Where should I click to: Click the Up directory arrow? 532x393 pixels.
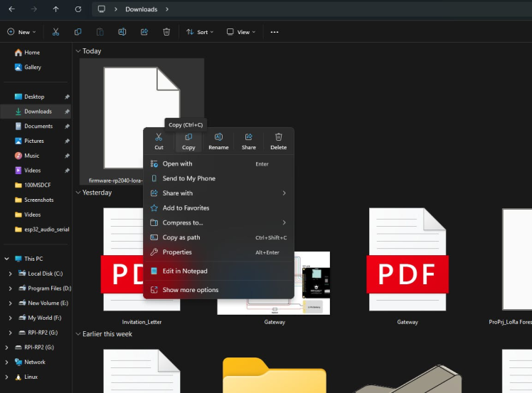[56, 9]
